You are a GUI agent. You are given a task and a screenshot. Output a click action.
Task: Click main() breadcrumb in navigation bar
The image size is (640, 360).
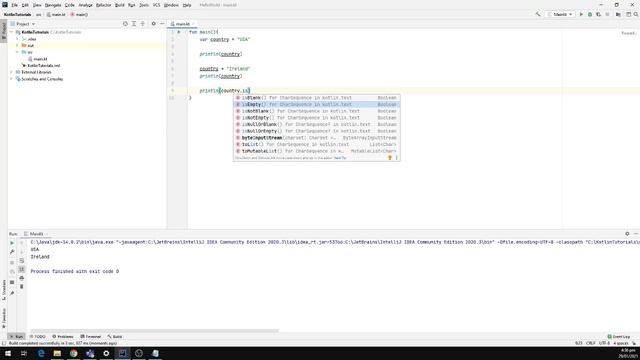point(79,14)
